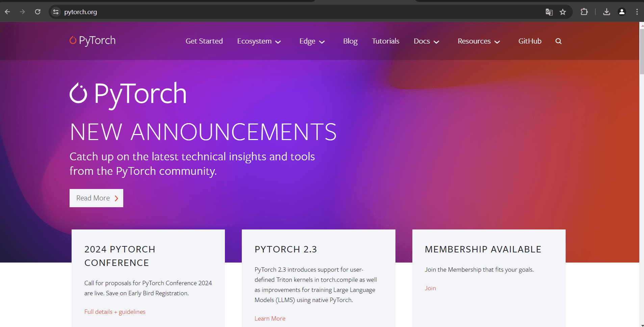Click the PyTorch logo in the navbar
Viewport: 644px width, 327px height.
93,40
